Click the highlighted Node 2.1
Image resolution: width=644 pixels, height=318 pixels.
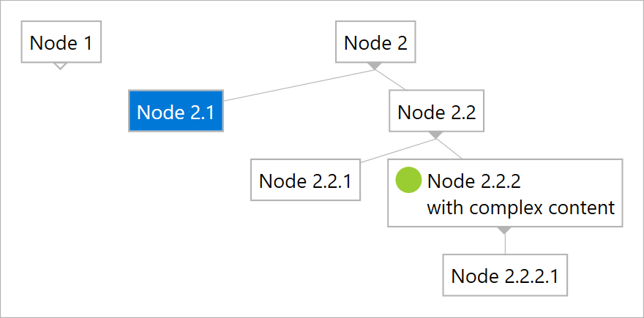tap(176, 111)
